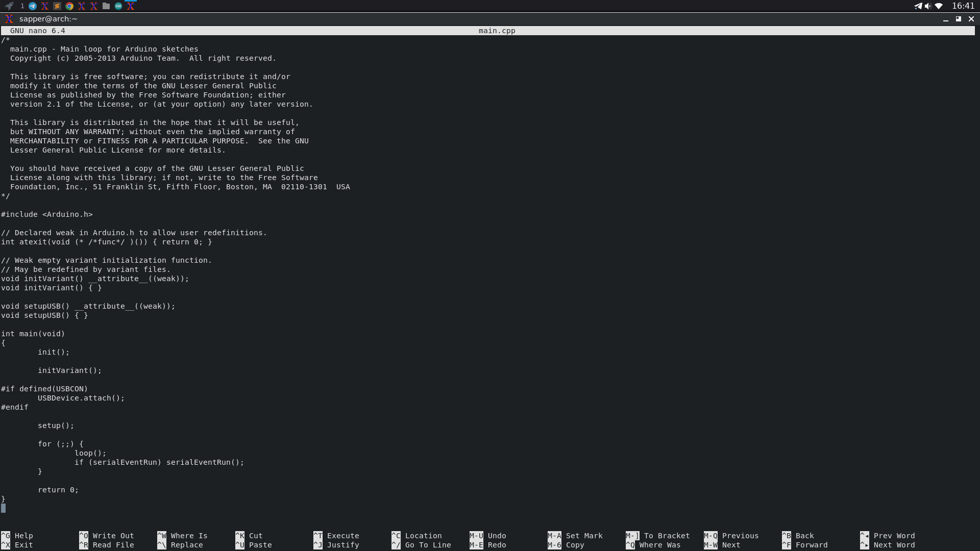Maximize the terminal window
The image size is (980, 551).
pyautogui.click(x=959, y=19)
